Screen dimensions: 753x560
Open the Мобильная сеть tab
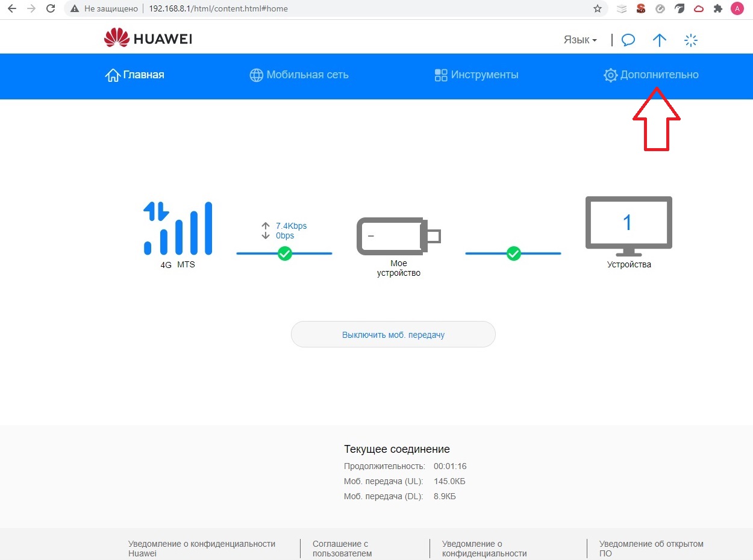(x=299, y=75)
